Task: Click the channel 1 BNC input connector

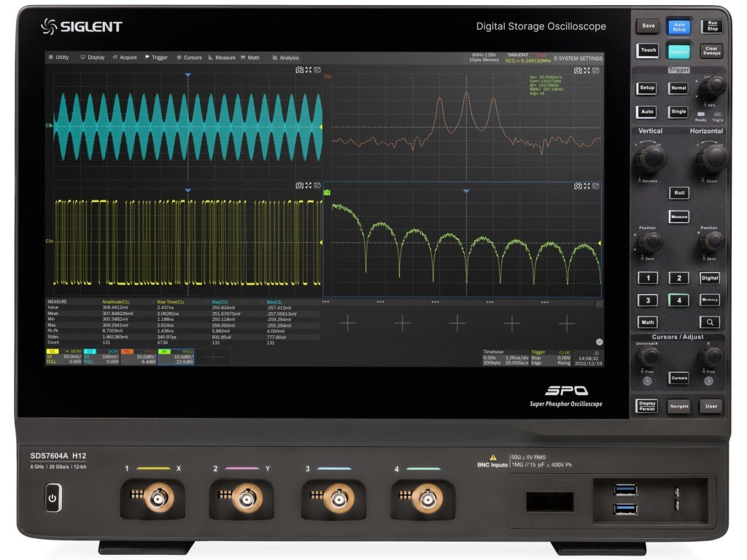Action: [x=158, y=498]
